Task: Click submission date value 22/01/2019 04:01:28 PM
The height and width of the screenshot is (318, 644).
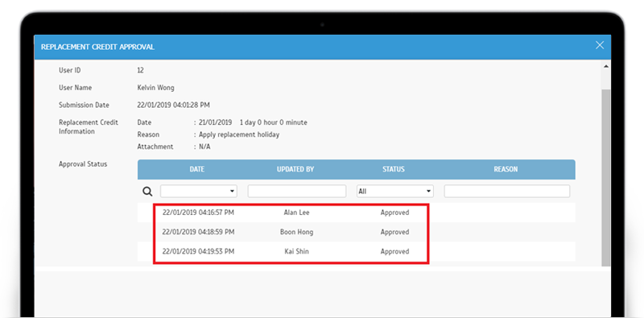Action: [173, 105]
